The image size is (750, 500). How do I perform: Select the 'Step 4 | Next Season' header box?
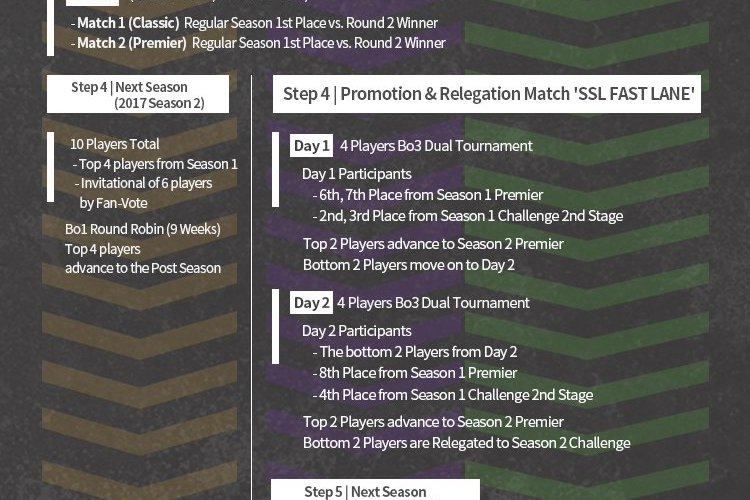(x=138, y=95)
